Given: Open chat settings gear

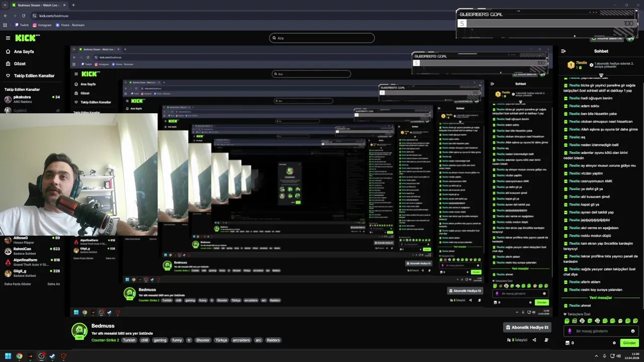Looking at the screenshot, I should [614, 343].
